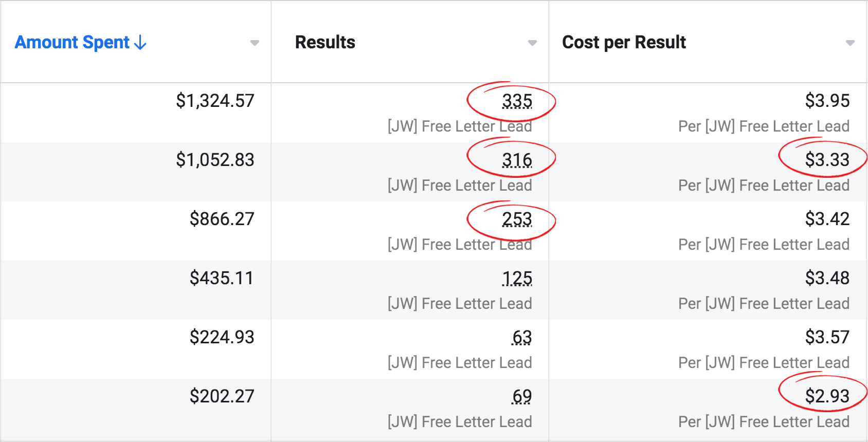This screenshot has width=868, height=442.
Task: Click the 125 results value
Action: (x=517, y=279)
